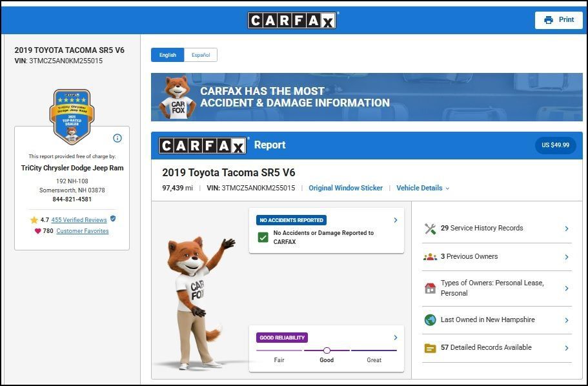Screen dimensions: 588x386
Task: Click the Car Fox mascot in banner
Action: pos(177,97)
